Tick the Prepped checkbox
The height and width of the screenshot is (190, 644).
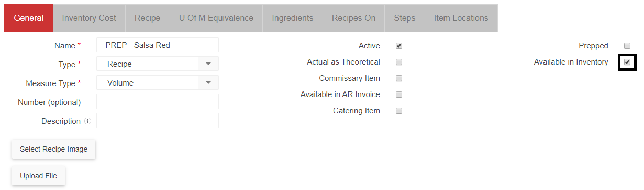627,46
